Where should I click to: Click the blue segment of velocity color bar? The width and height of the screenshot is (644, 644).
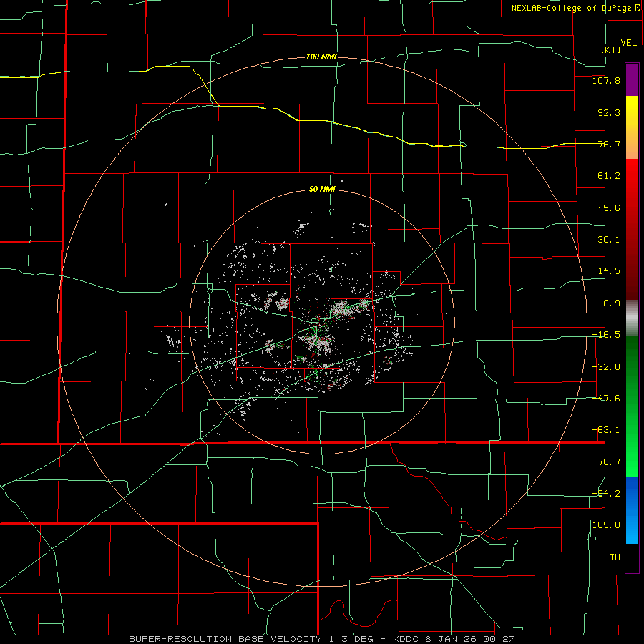pyautogui.click(x=632, y=510)
